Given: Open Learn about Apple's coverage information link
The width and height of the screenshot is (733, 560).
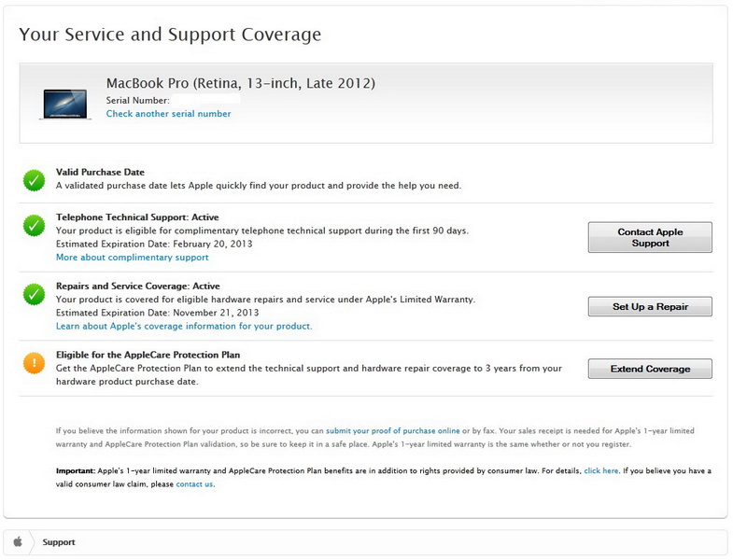Looking at the screenshot, I should pyautogui.click(x=184, y=327).
